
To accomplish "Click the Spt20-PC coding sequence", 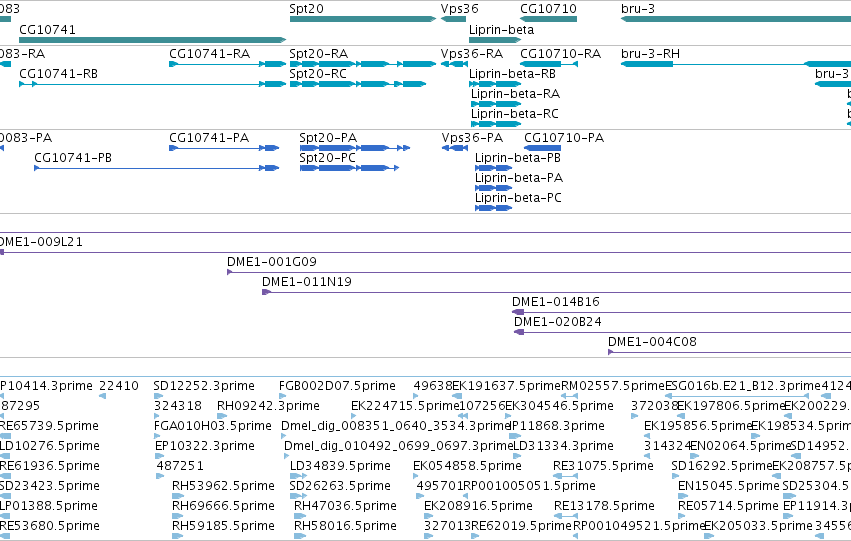I will point(350,168).
